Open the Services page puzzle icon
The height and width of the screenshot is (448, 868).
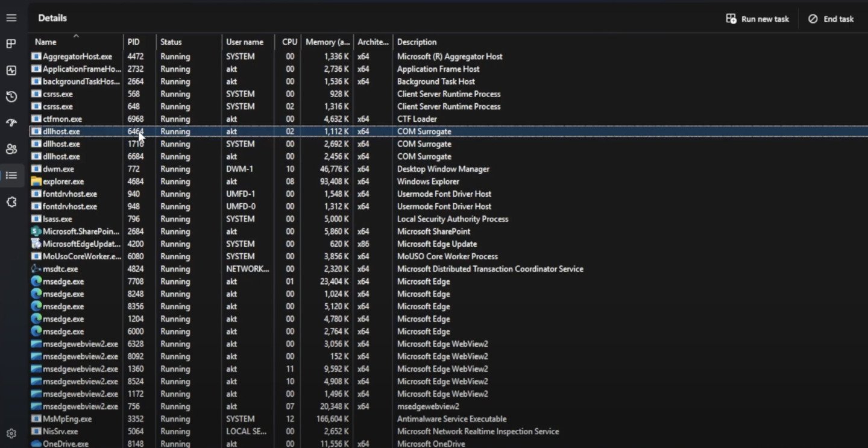(x=11, y=202)
